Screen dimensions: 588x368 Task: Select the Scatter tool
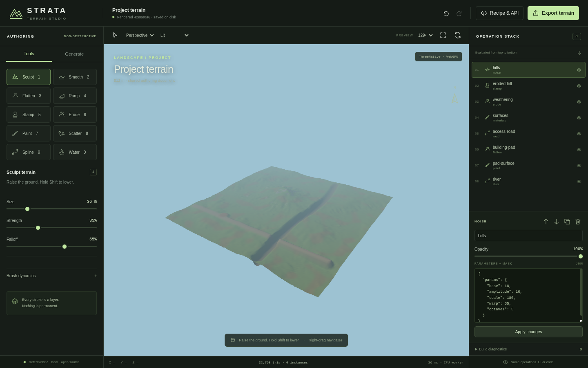[75, 133]
